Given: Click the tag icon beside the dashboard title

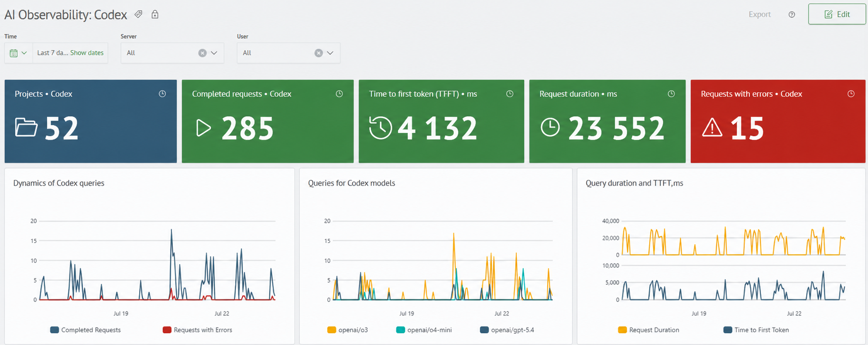Looking at the screenshot, I should 138,14.
